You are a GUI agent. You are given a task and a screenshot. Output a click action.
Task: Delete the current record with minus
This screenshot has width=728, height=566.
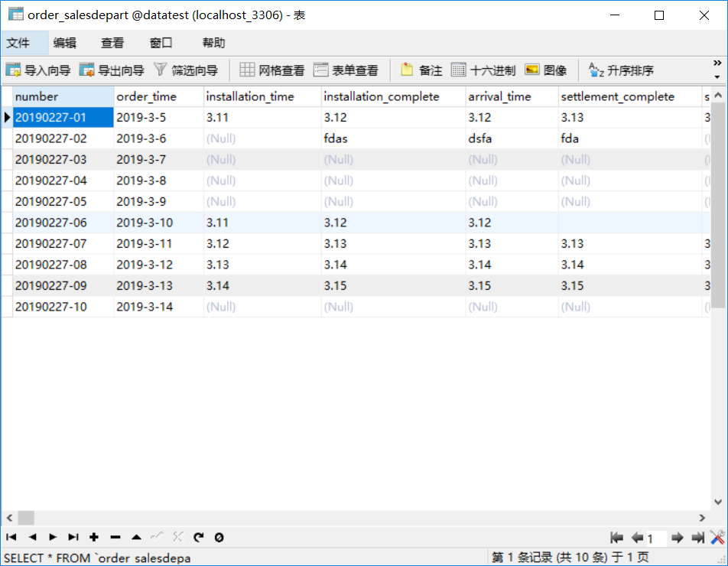115,537
